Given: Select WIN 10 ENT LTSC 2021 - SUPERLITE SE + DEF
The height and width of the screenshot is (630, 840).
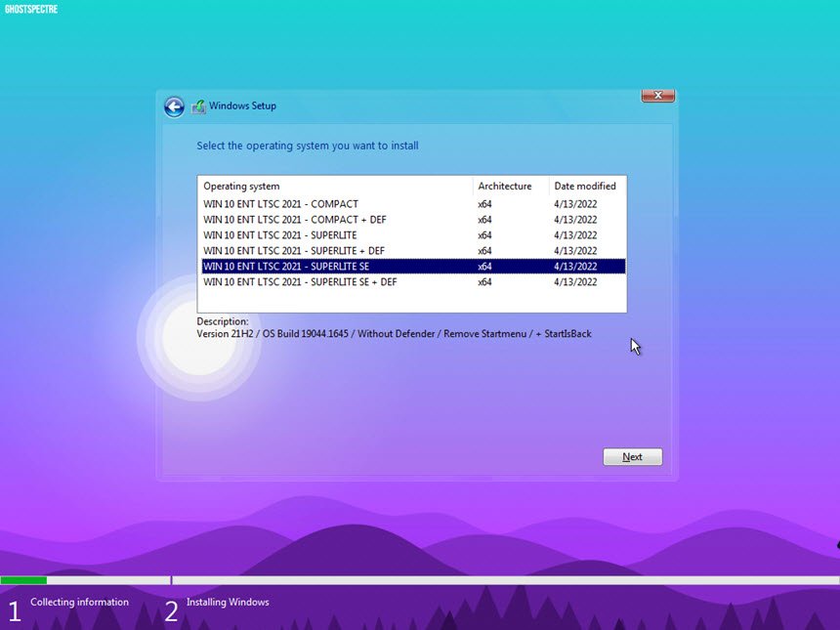Looking at the screenshot, I should (x=413, y=281).
